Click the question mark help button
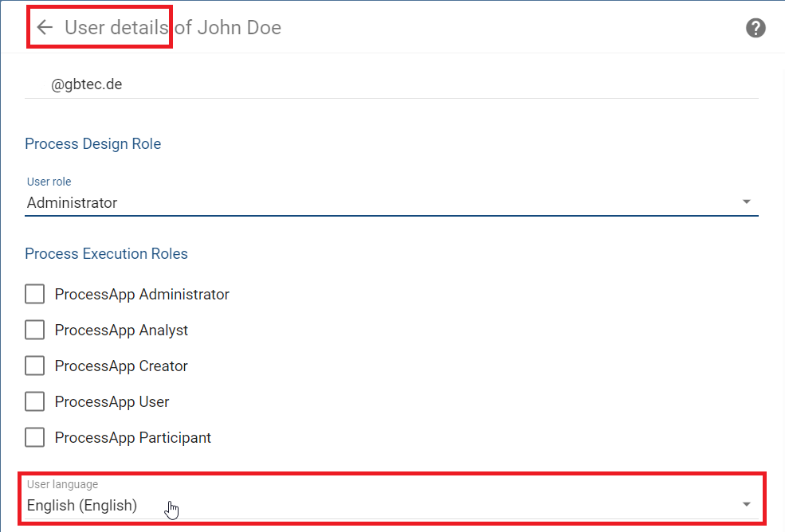This screenshot has height=532, width=785. 755,27
